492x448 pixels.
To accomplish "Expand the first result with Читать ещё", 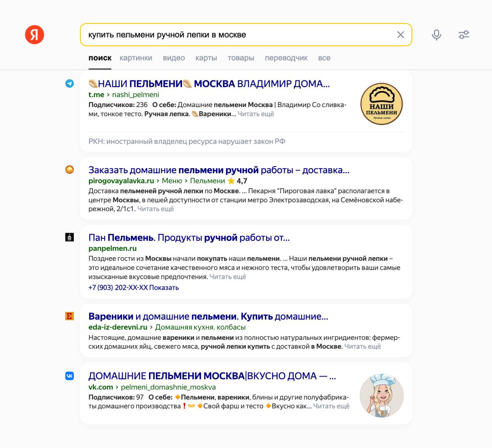I will [x=256, y=114].
